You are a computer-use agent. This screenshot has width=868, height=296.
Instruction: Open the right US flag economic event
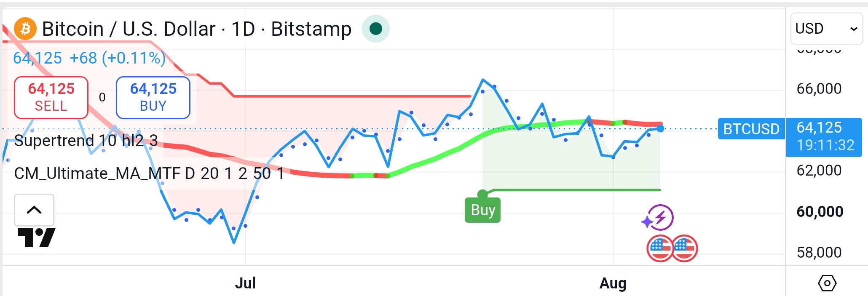pyautogui.click(x=685, y=248)
